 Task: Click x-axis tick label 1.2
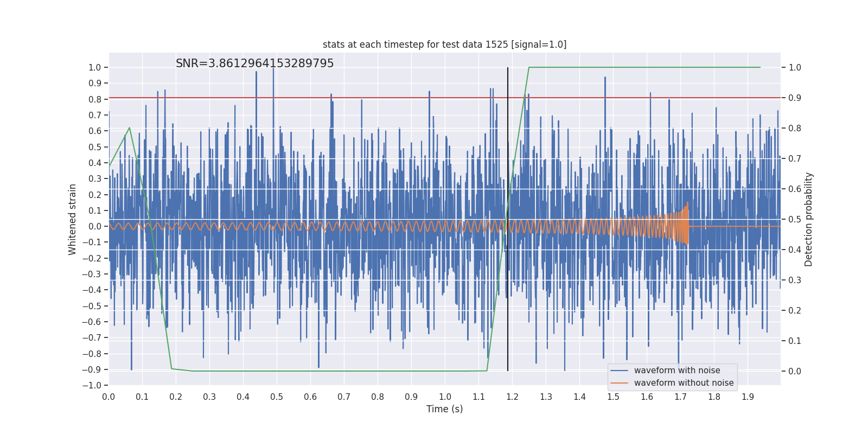tap(512, 397)
